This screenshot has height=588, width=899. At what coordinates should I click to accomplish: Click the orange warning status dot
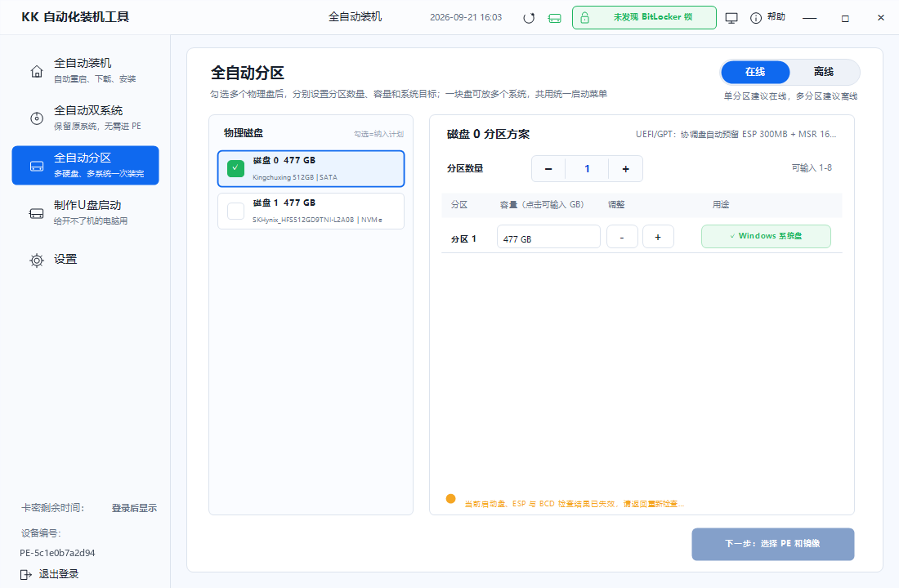pos(450,499)
